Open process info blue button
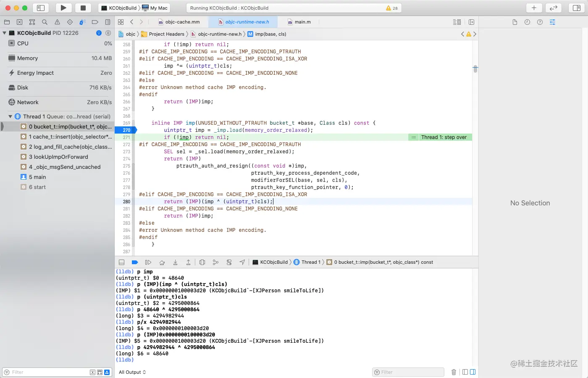Screen dimensions: 588x378 pos(99,33)
